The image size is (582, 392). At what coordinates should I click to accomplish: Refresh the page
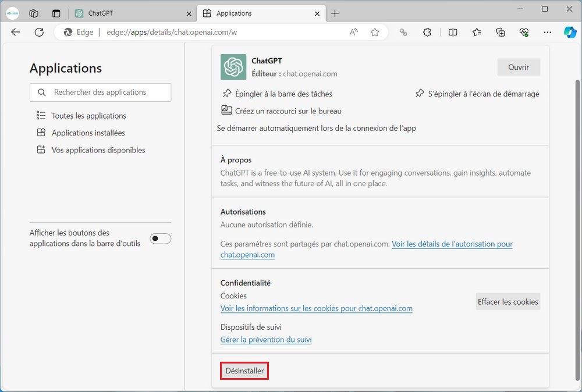[x=39, y=33]
